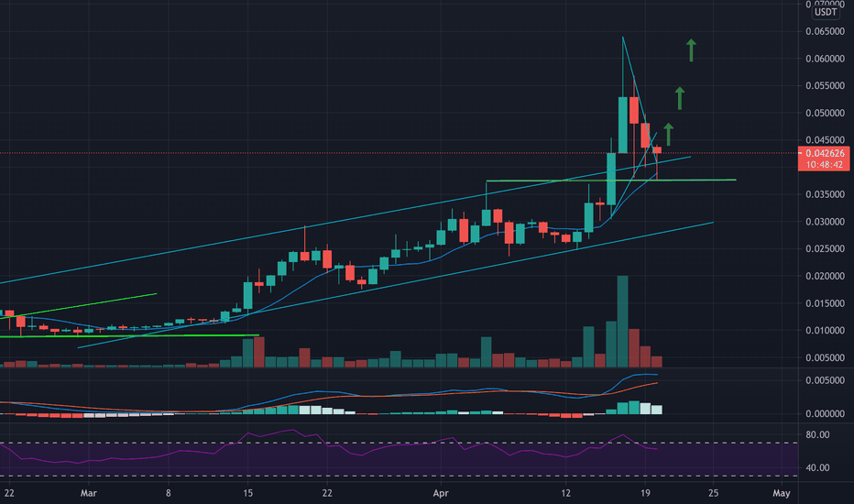The image size is (854, 504).
Task: Click the 0.015000 price scale label
Action: 825,303
